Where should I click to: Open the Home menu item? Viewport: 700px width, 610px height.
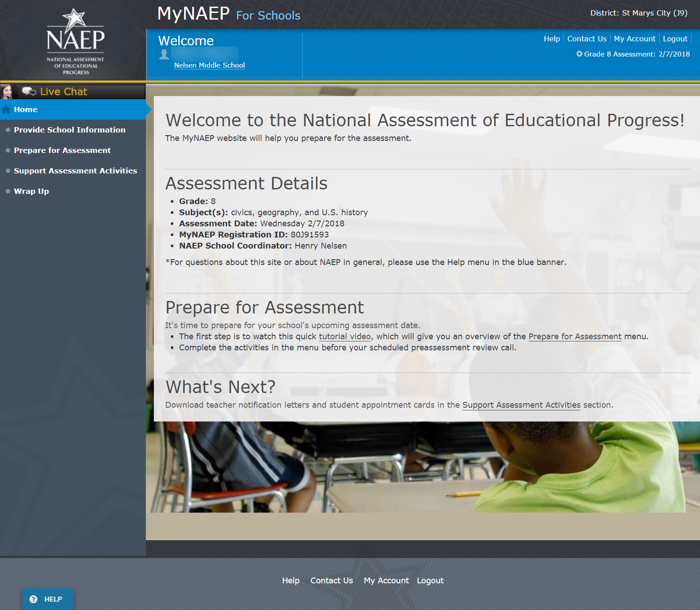tap(73, 109)
